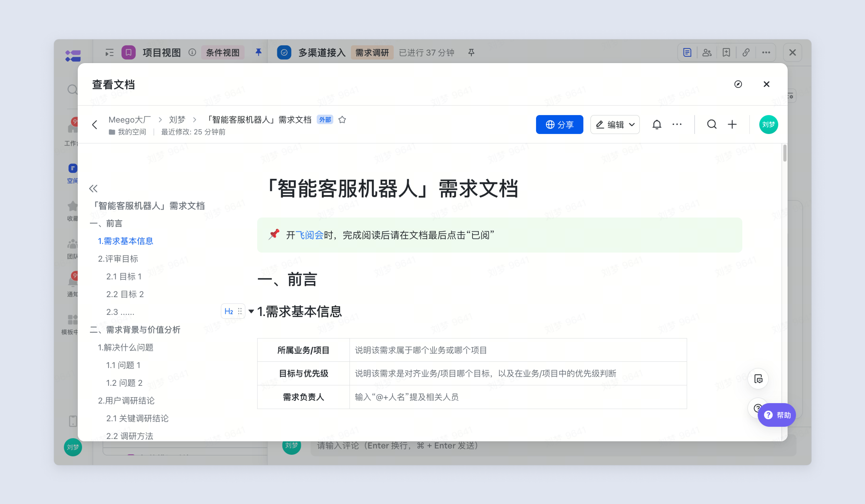Open notifications bell in document toolbar
The image size is (865, 504).
pos(657,125)
